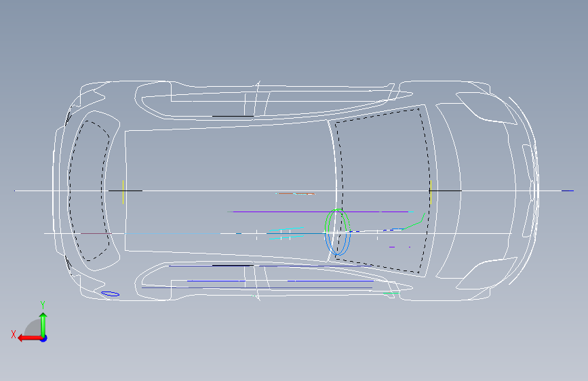
Task: Click the red X axis arrow on triad
Action: 29,338
